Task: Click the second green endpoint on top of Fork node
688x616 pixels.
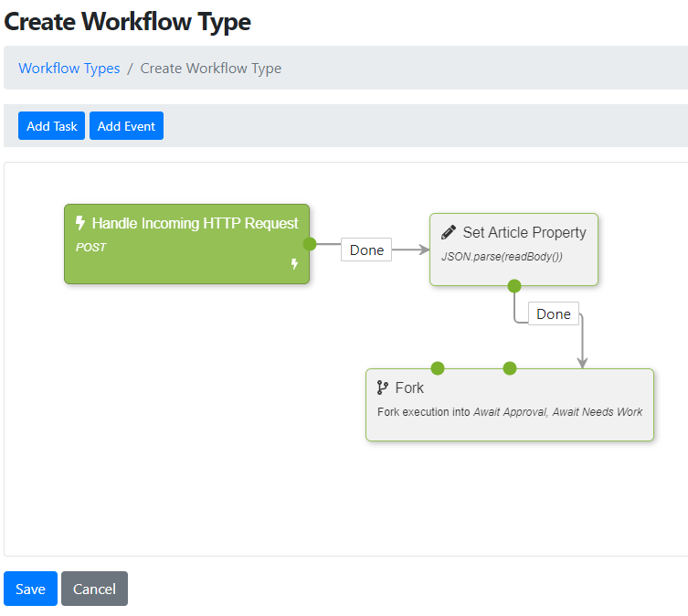Action: (x=510, y=368)
